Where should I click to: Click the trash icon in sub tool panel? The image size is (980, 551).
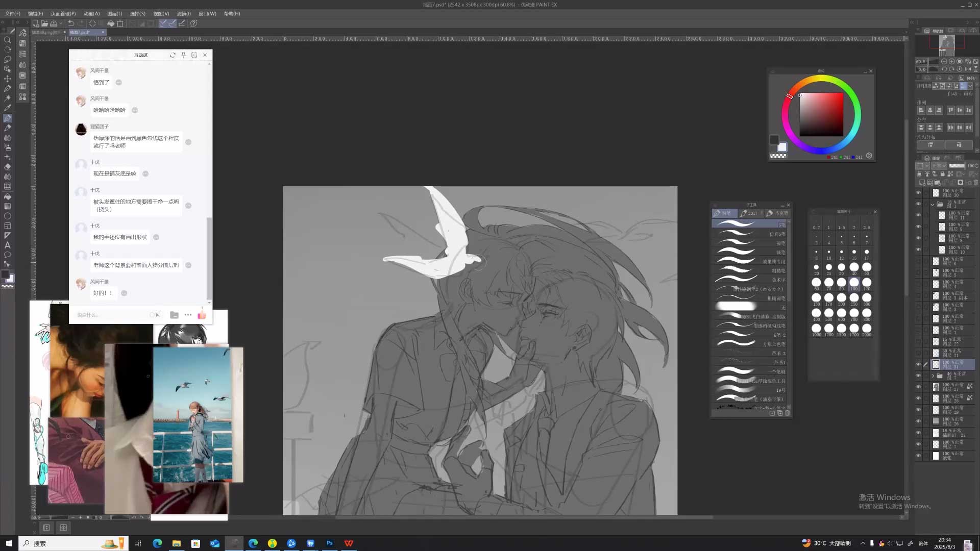[x=787, y=413]
